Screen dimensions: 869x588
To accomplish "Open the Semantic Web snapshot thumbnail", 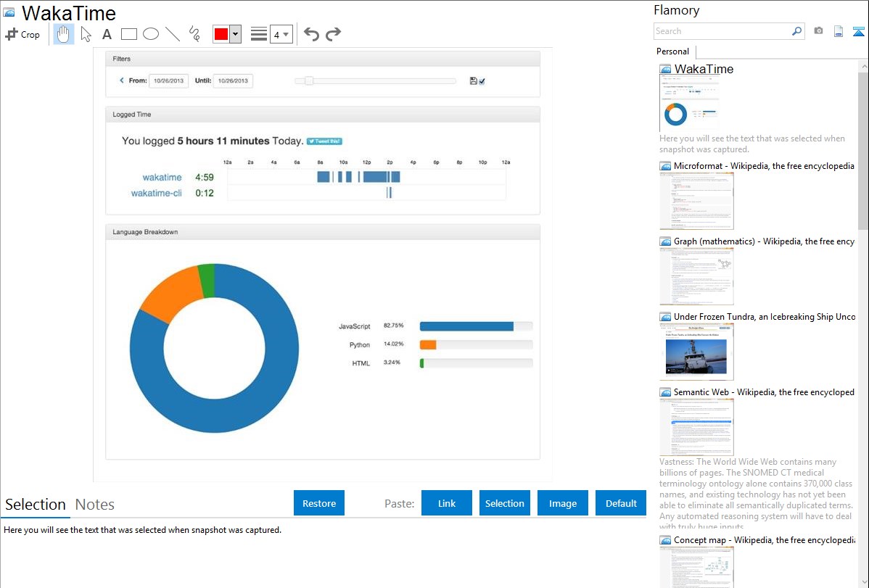I will 696,427.
